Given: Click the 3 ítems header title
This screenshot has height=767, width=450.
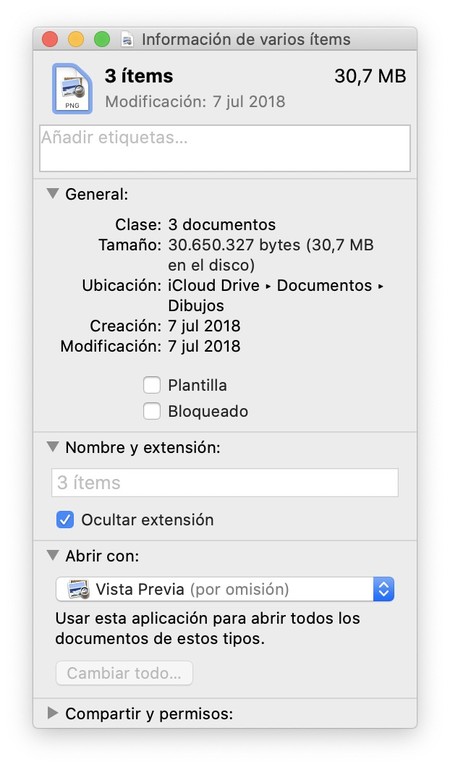Looking at the screenshot, I should click(139, 76).
